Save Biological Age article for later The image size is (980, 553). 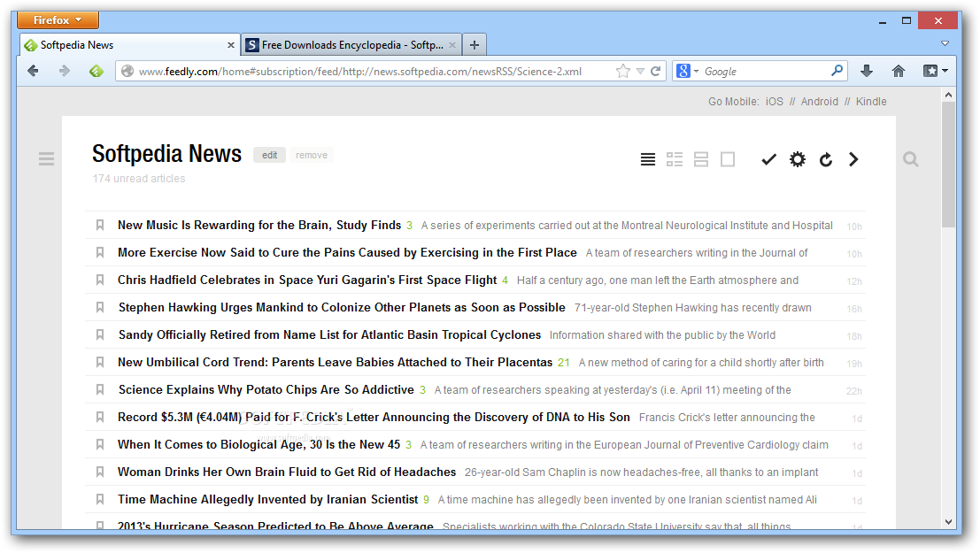99,445
